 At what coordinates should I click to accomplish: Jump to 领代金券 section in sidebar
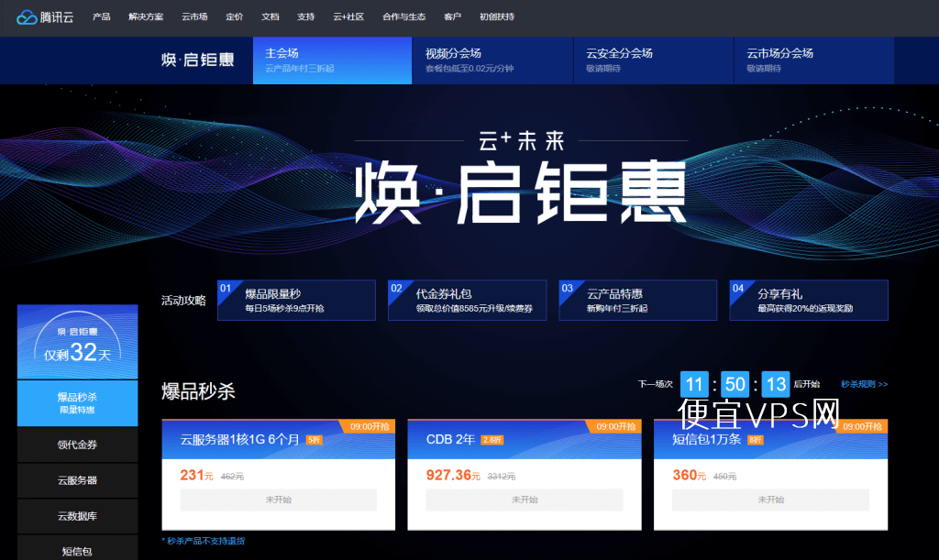[x=77, y=445]
